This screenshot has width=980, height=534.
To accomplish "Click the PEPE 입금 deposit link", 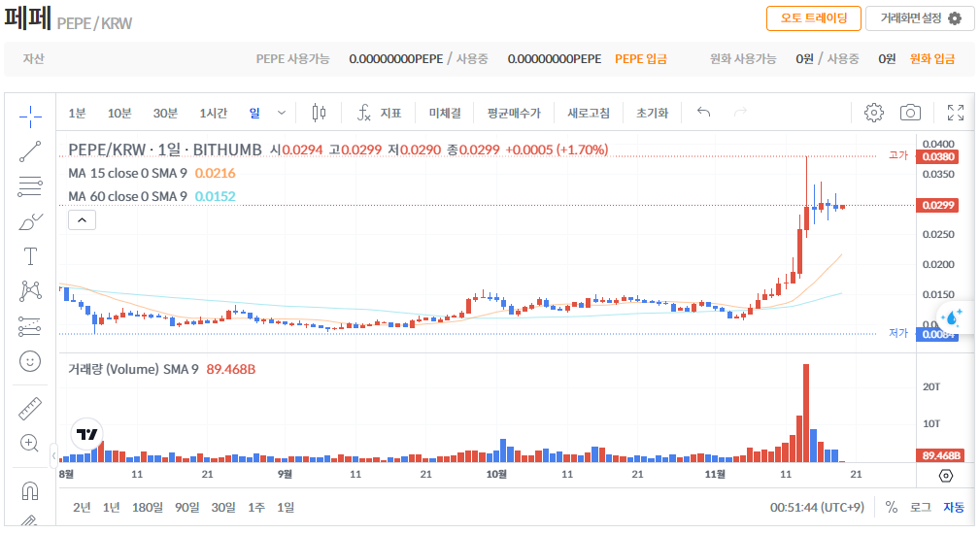I will [641, 58].
